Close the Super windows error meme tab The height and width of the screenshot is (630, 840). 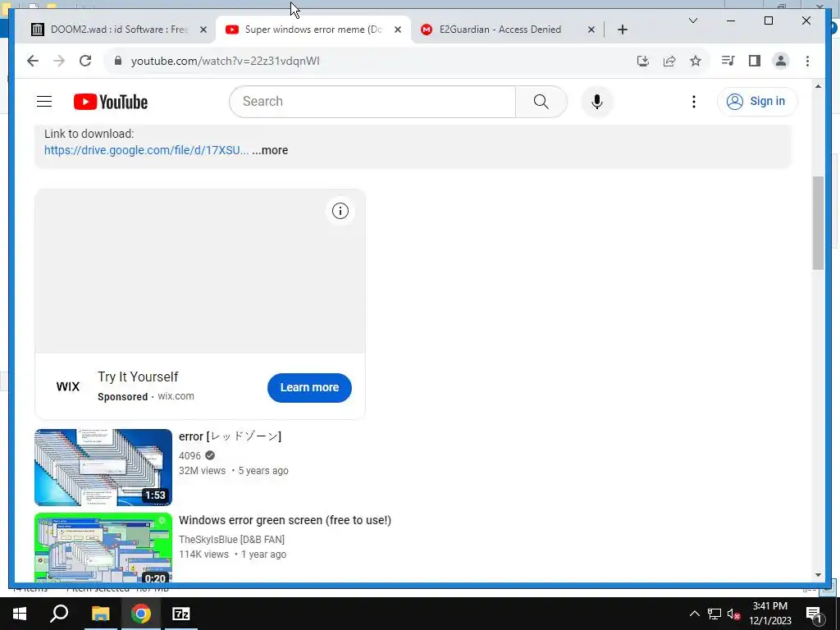(398, 30)
